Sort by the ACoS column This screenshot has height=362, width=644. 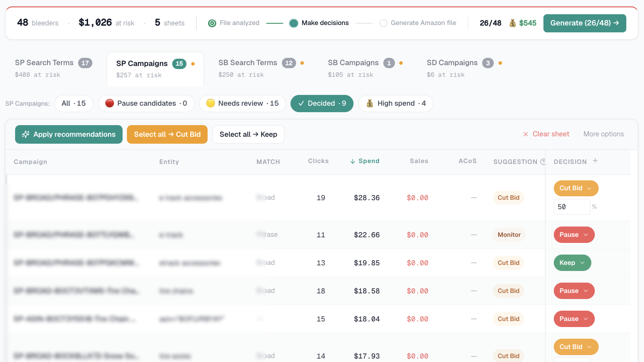tap(467, 161)
